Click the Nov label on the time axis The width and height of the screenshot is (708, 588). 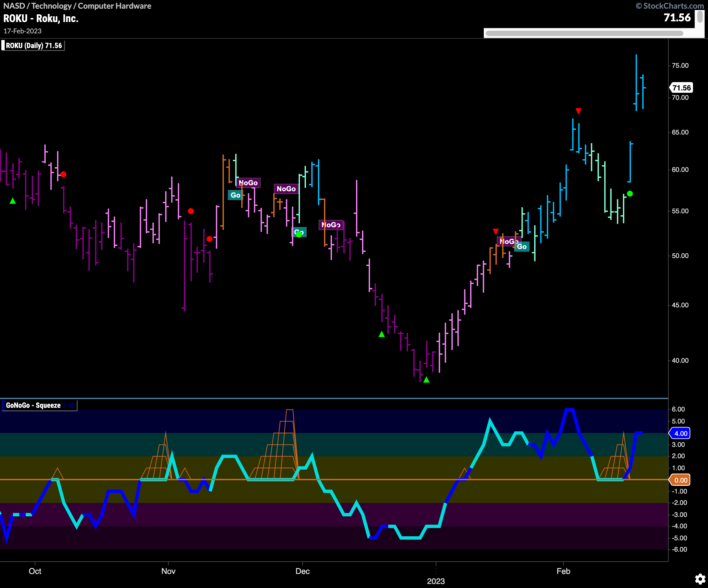point(168,571)
